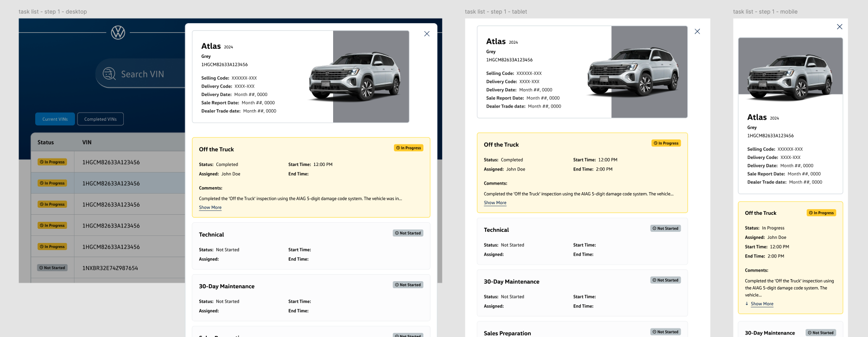Click the Atlas car photo in tablet frame

point(634,71)
